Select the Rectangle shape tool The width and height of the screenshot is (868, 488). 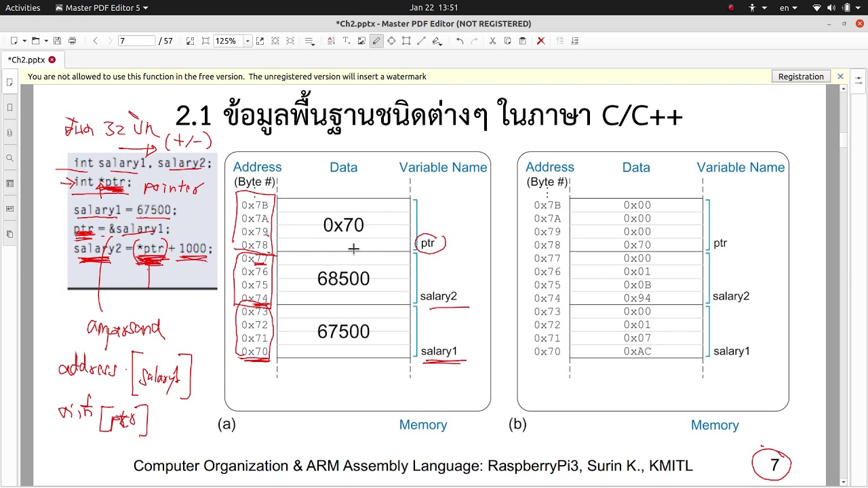(x=406, y=41)
